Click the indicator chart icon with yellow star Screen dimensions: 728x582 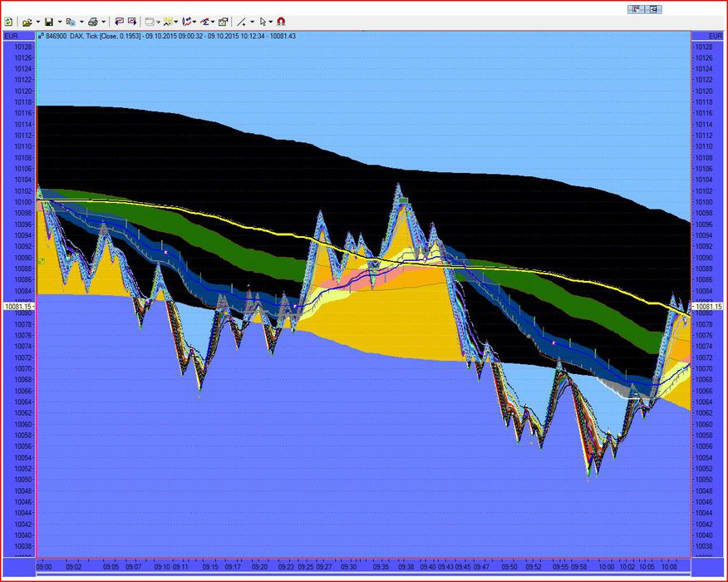(169, 22)
